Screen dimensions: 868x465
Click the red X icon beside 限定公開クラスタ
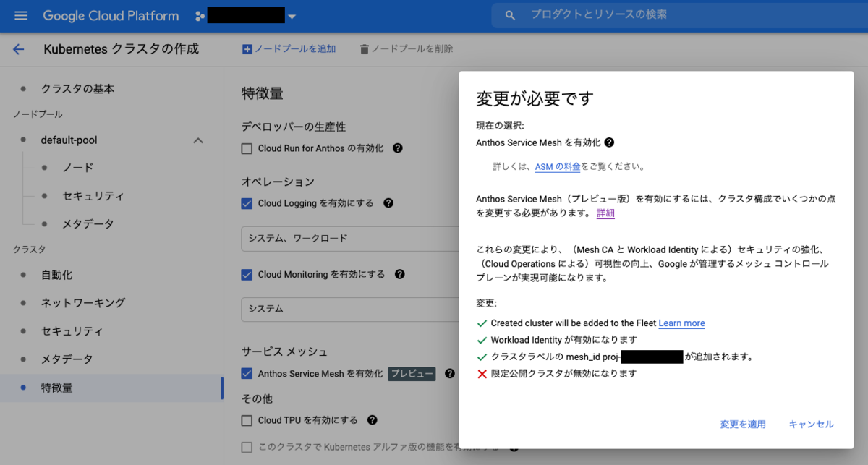coord(482,374)
